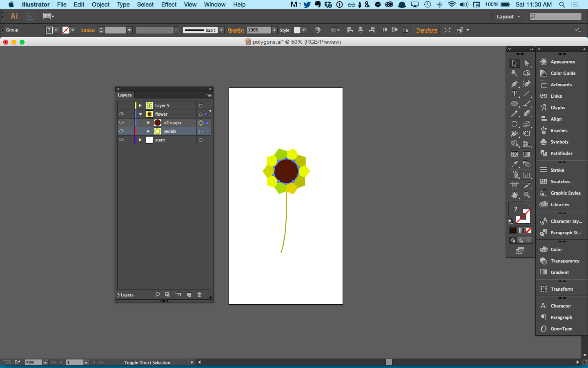The width and height of the screenshot is (588, 368).
Task: Click the Opacity input field
Action: (259, 30)
